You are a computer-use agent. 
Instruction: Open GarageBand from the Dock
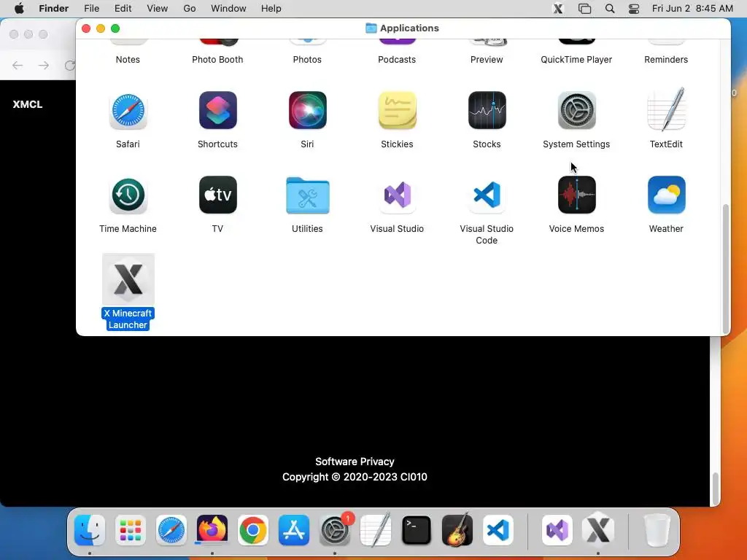click(x=457, y=530)
